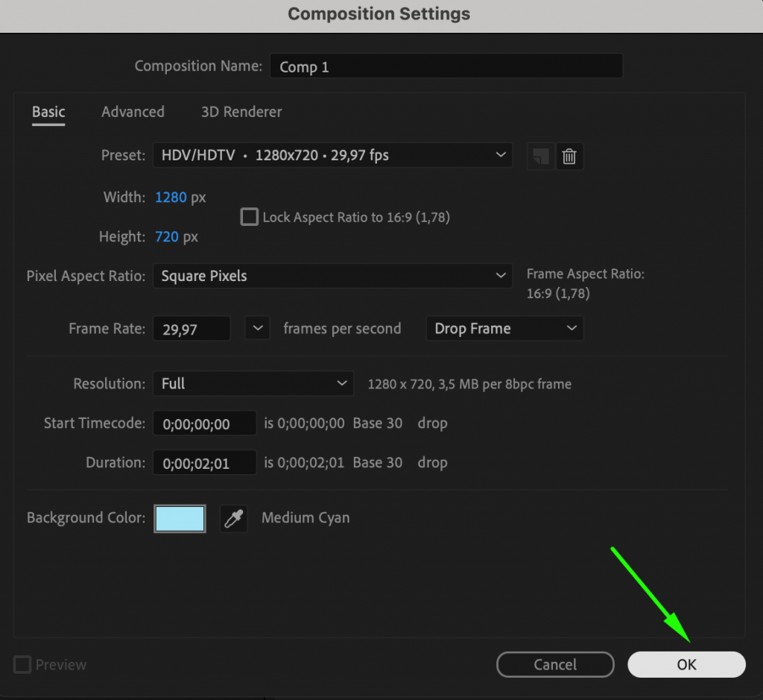Dismiss the dialog using Cancel
This screenshot has width=763, height=700.
pyautogui.click(x=555, y=664)
